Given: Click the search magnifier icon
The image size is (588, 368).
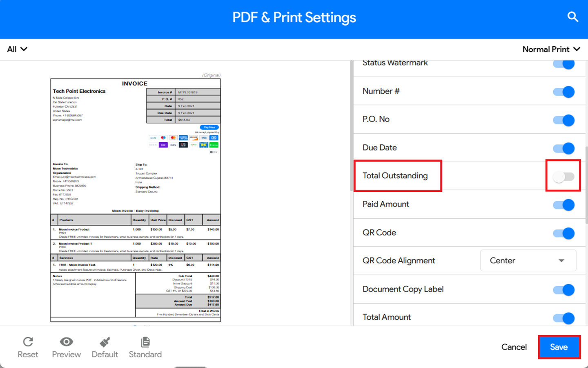Looking at the screenshot, I should (x=572, y=17).
